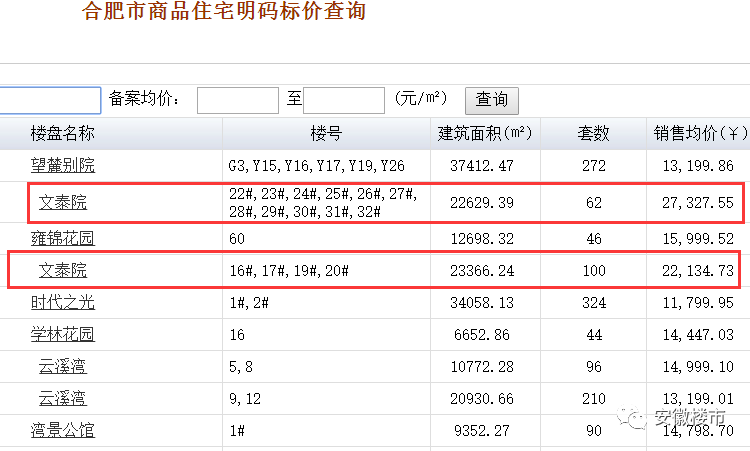Focus the minimum 备案均价 price field
Viewport: 750px width, 451px height.
click(238, 100)
